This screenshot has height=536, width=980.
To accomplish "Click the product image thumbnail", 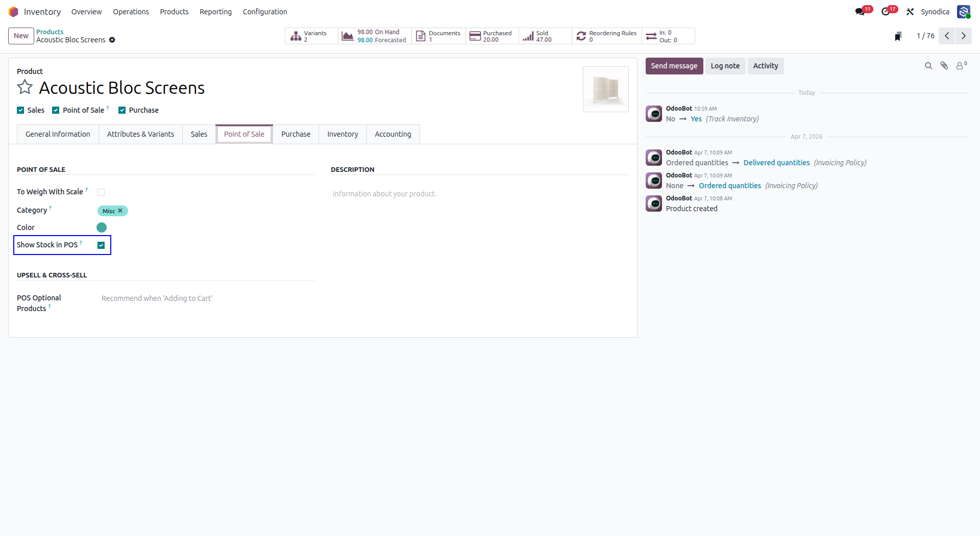I will tap(605, 89).
